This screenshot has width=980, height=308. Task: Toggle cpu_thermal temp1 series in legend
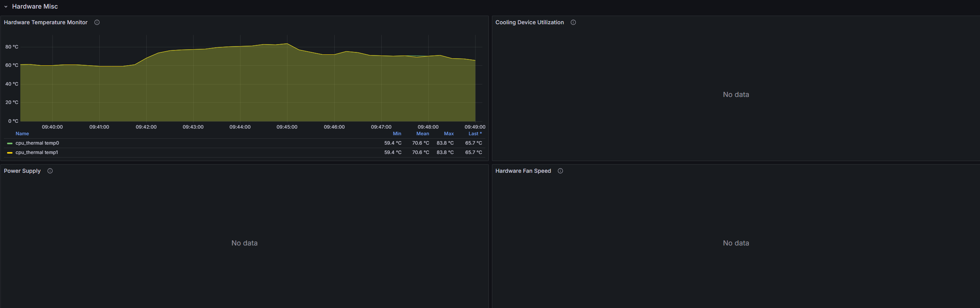[x=37, y=152]
